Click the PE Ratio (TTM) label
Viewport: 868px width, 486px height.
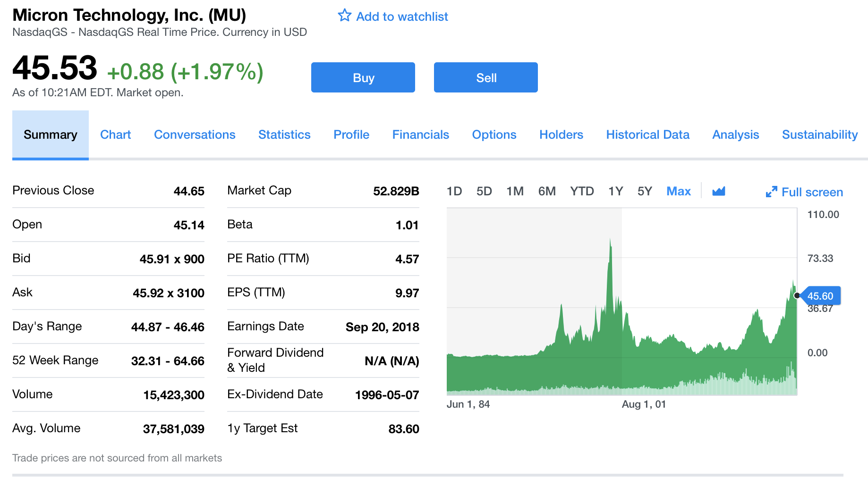pyautogui.click(x=268, y=259)
